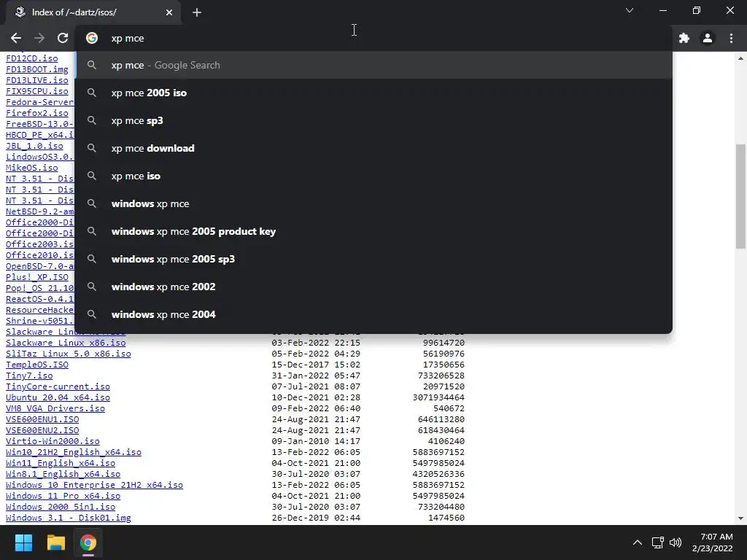Open Win8.1_English_x64.iso link
Viewport: 747px width, 560px height.
click(63, 474)
